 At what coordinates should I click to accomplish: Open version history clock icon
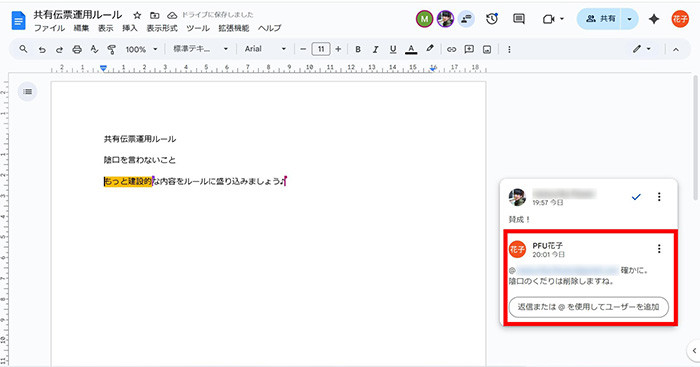click(x=492, y=19)
